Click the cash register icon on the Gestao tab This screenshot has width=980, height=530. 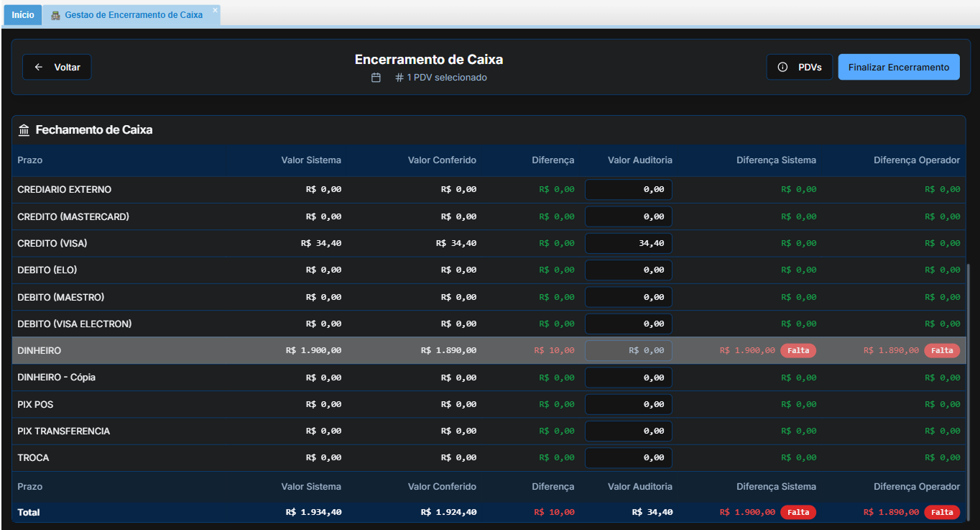(55, 15)
